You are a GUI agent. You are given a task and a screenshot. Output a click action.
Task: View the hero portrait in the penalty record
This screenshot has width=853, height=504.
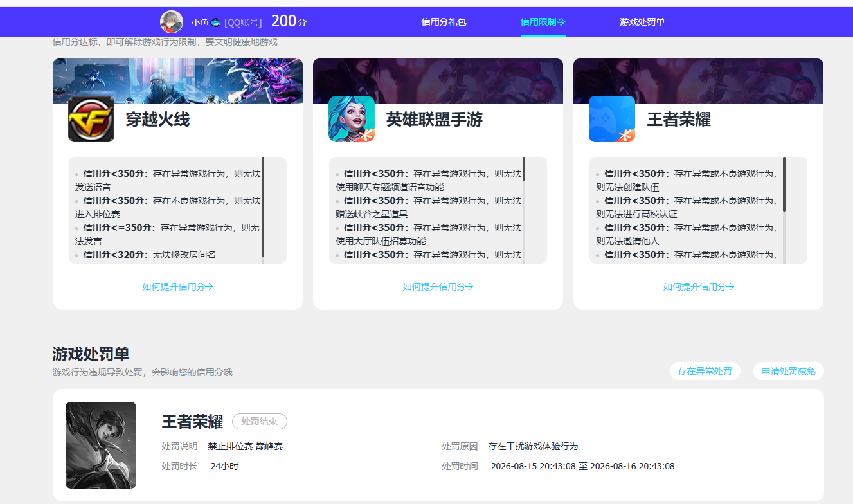[x=101, y=445]
